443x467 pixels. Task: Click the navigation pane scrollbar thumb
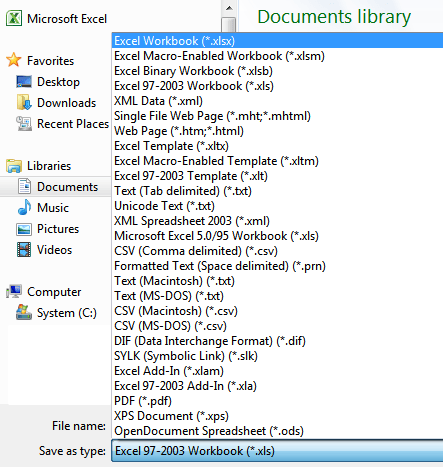click(229, 25)
